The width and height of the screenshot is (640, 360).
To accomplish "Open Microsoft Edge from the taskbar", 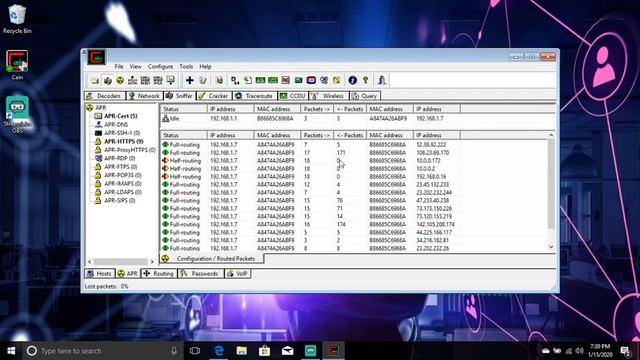I will 219,351.
